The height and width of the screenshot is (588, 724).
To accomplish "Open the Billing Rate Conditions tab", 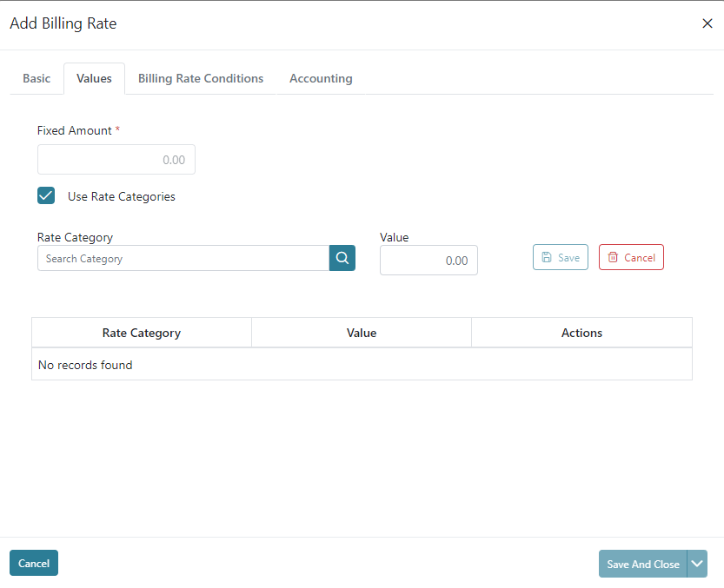I will click(x=201, y=78).
